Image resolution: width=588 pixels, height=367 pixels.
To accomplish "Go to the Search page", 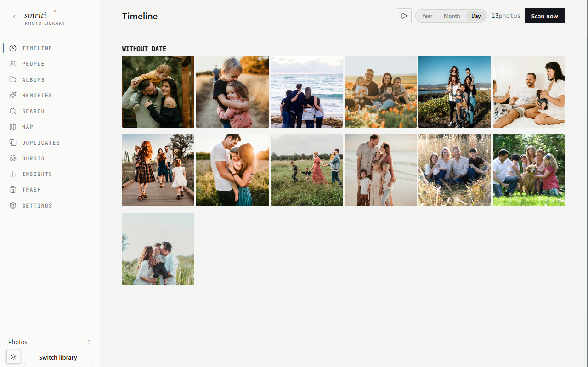I will pyautogui.click(x=34, y=111).
